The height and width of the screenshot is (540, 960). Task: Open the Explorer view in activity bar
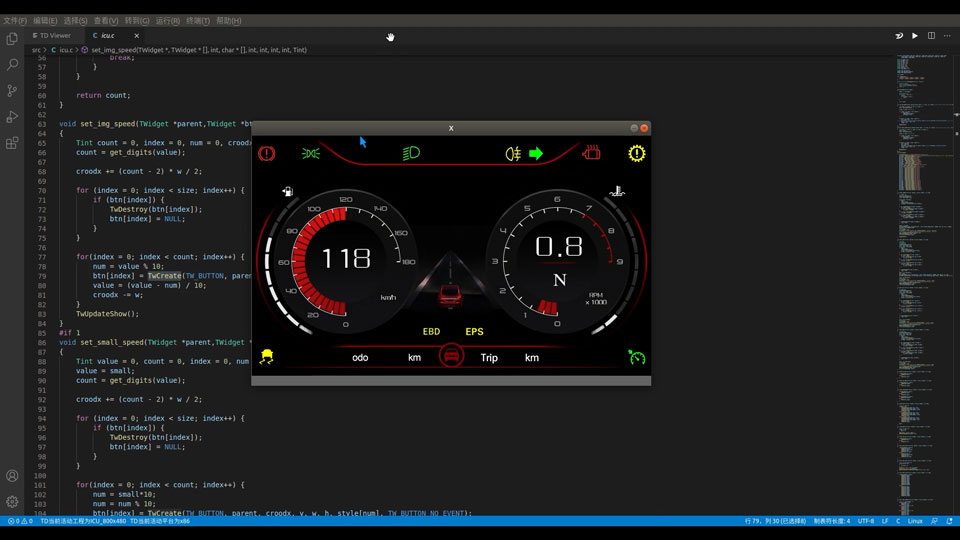point(12,38)
